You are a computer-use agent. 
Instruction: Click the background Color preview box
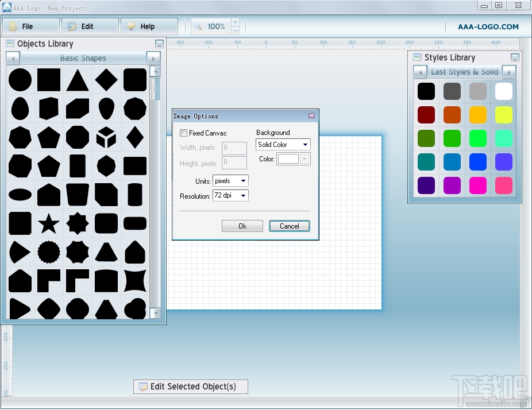[x=288, y=158]
